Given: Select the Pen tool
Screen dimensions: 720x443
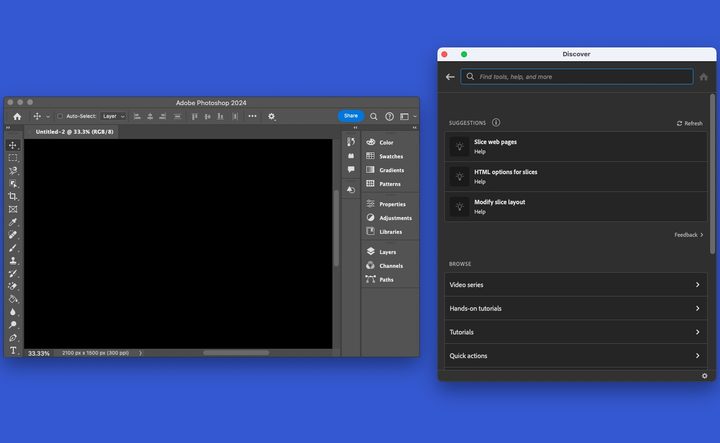Looking at the screenshot, I should (13, 338).
